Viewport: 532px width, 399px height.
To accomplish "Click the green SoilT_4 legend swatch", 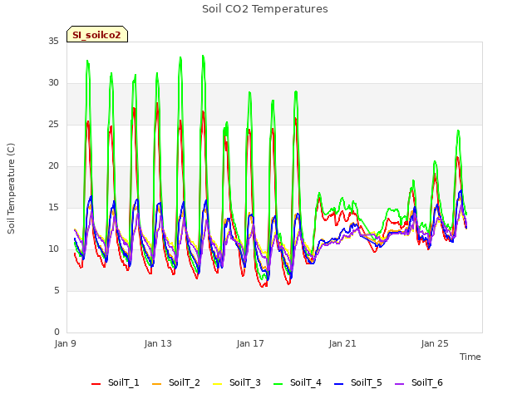I will (278, 384).
